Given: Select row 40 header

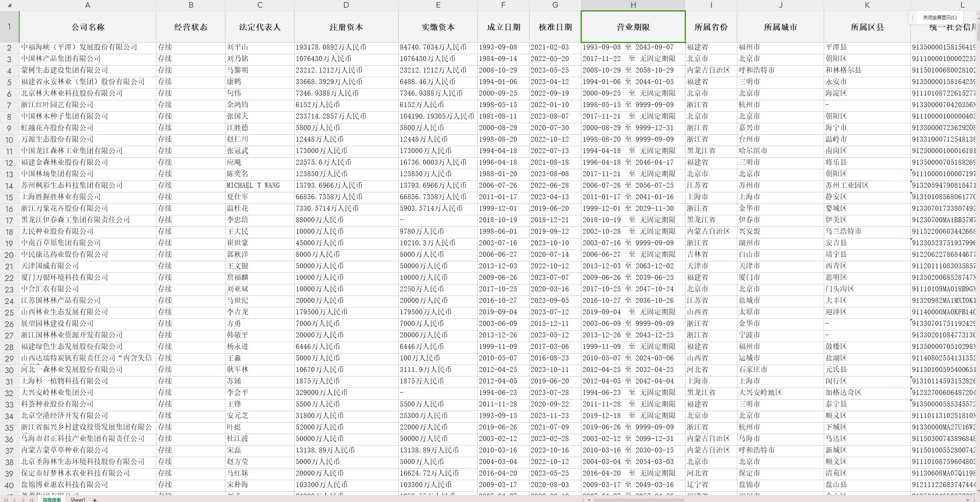Looking at the screenshot, I should (x=9, y=485).
